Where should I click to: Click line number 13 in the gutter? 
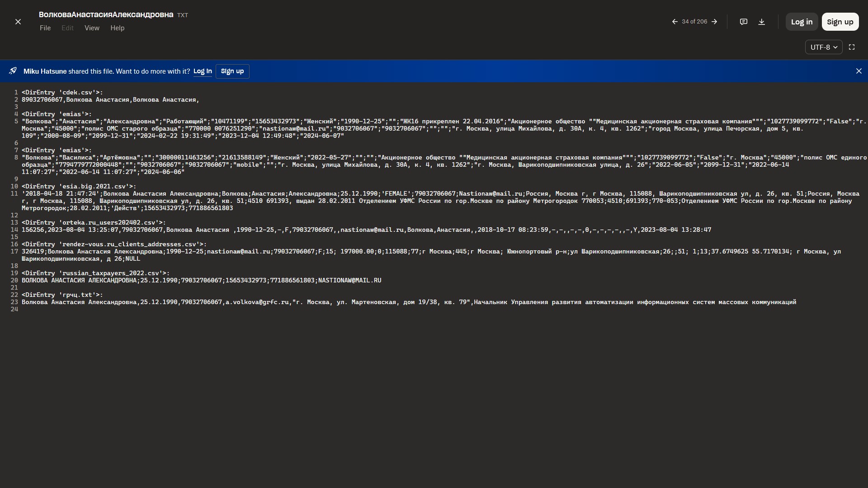click(14, 222)
